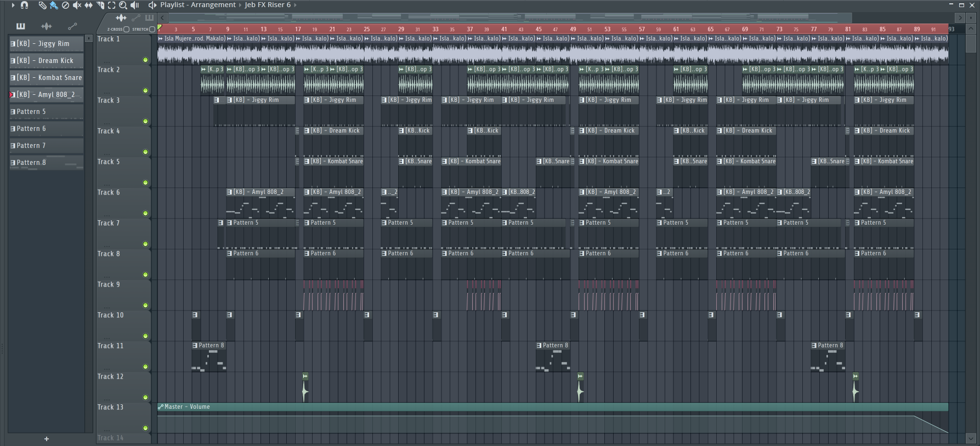Mute Track 12 with its green dot
The image size is (980, 446).
145,397
